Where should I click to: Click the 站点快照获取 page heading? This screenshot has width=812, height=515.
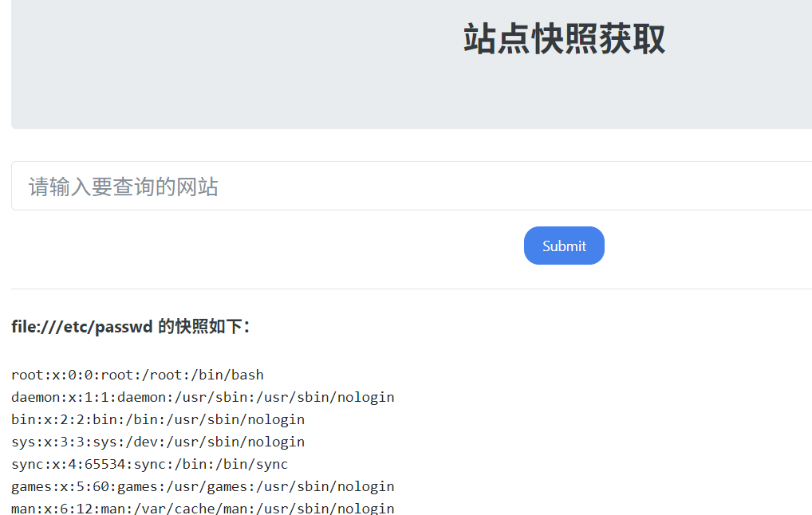(x=564, y=39)
